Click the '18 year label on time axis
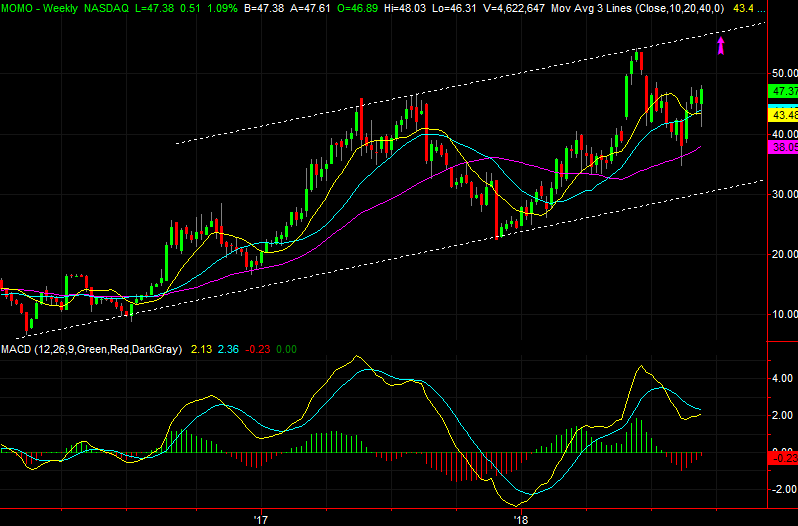This screenshot has width=798, height=526. (x=520, y=520)
